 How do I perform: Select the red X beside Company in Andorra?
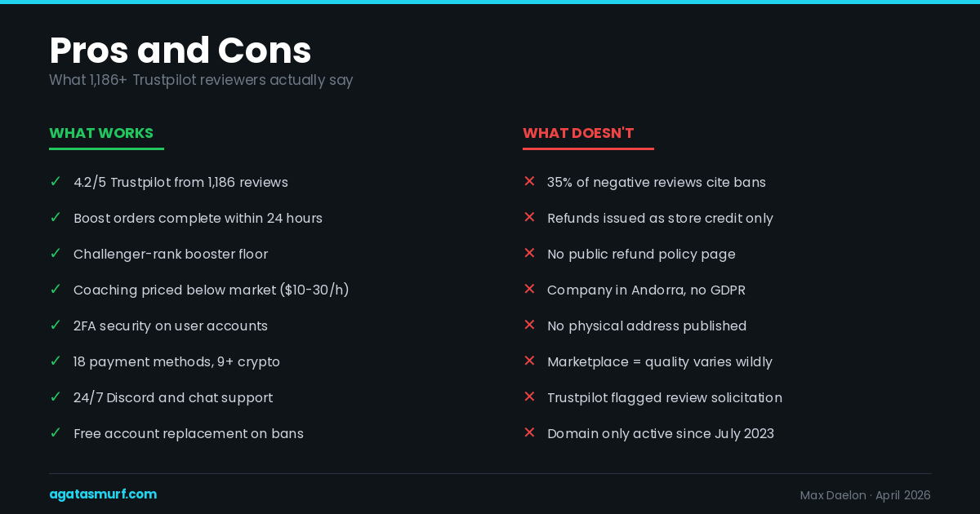click(529, 289)
